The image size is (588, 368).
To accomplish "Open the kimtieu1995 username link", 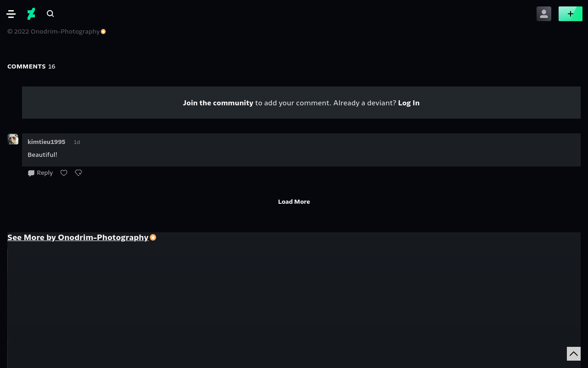I will (x=46, y=142).
